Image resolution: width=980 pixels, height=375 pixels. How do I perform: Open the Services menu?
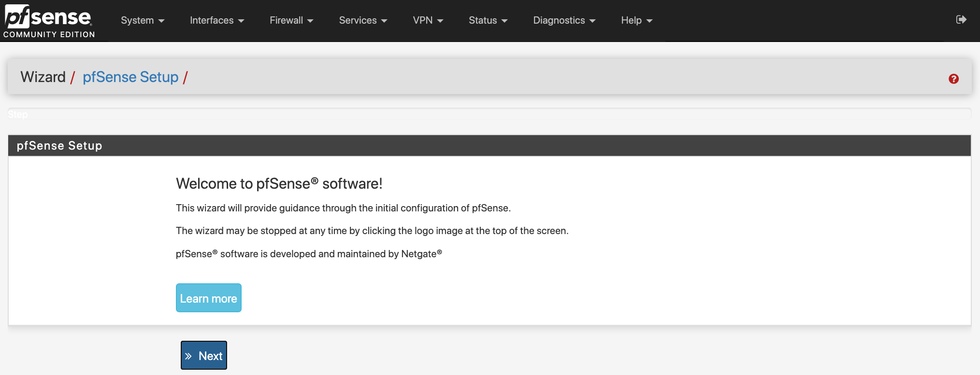(x=363, y=20)
